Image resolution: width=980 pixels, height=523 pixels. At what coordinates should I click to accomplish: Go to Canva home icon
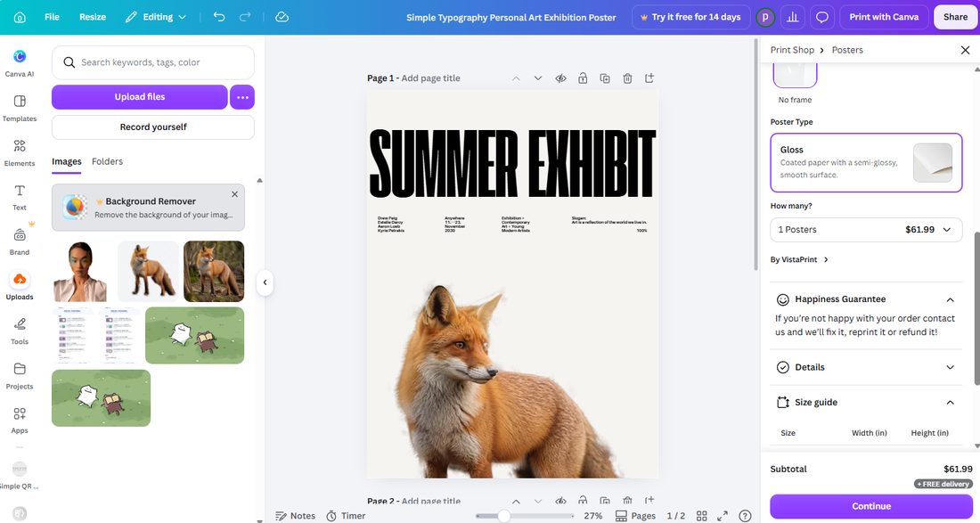(20, 18)
